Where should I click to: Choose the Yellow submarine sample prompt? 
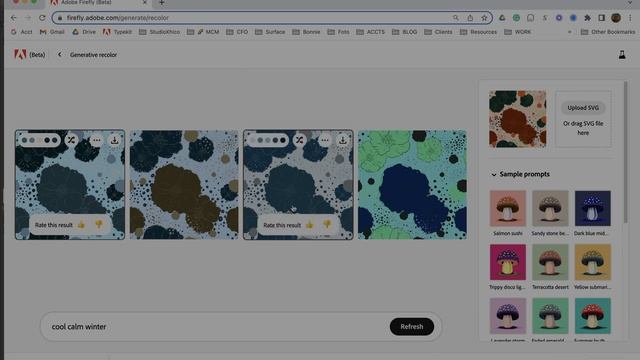click(x=593, y=267)
